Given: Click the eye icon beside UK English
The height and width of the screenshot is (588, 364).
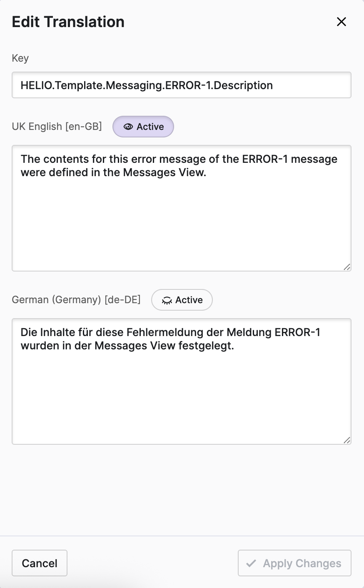Looking at the screenshot, I should coord(128,127).
